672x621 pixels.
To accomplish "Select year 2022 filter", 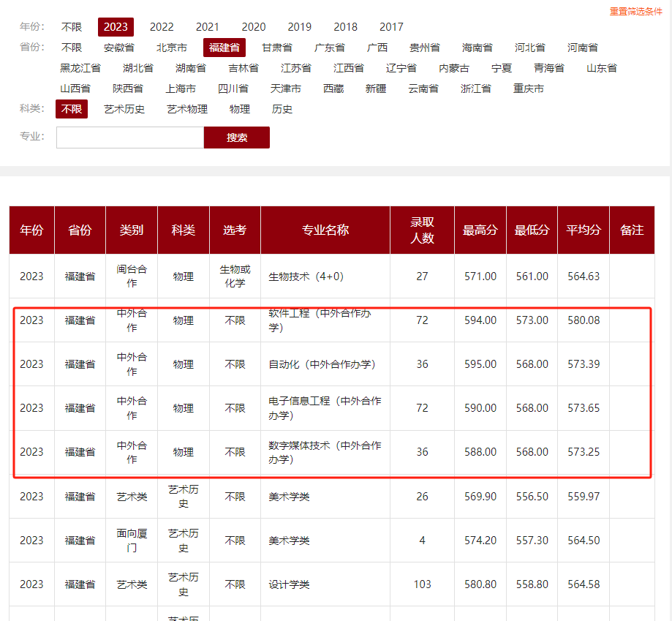I will pyautogui.click(x=162, y=27).
